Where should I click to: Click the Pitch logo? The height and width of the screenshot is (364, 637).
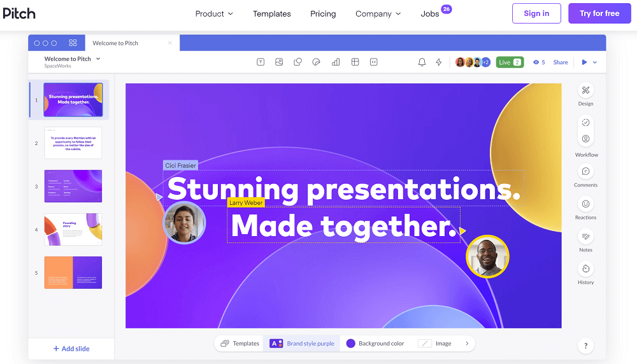pos(19,13)
